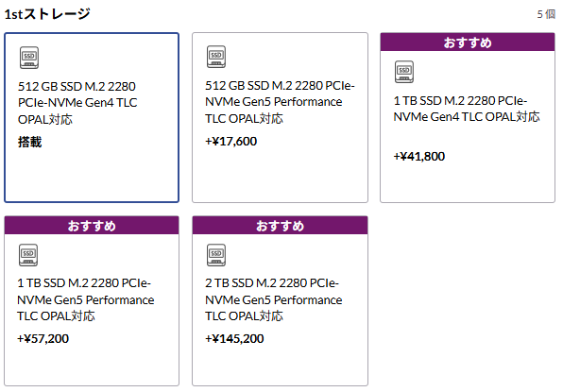The height and width of the screenshot is (392, 563).
Task: Select 512 GB Gen4 TLC OPAL storage option
Action: click(x=92, y=118)
